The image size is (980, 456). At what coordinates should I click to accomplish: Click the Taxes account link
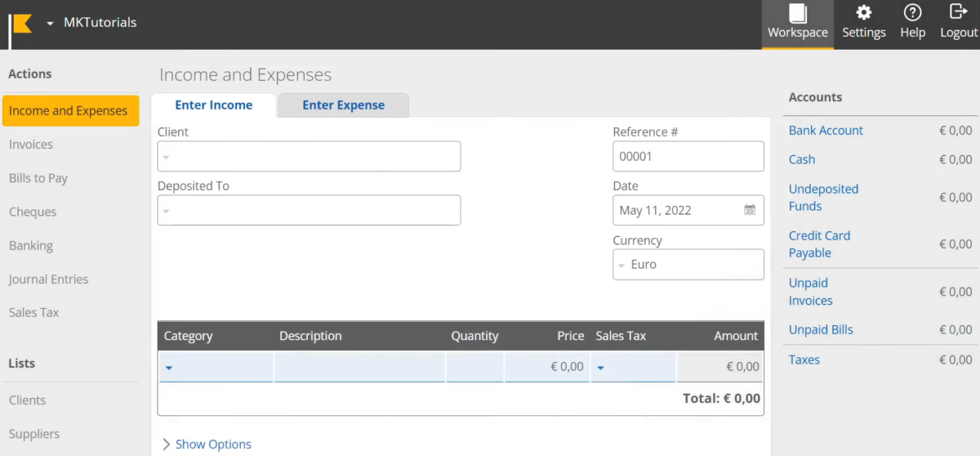[x=804, y=359]
